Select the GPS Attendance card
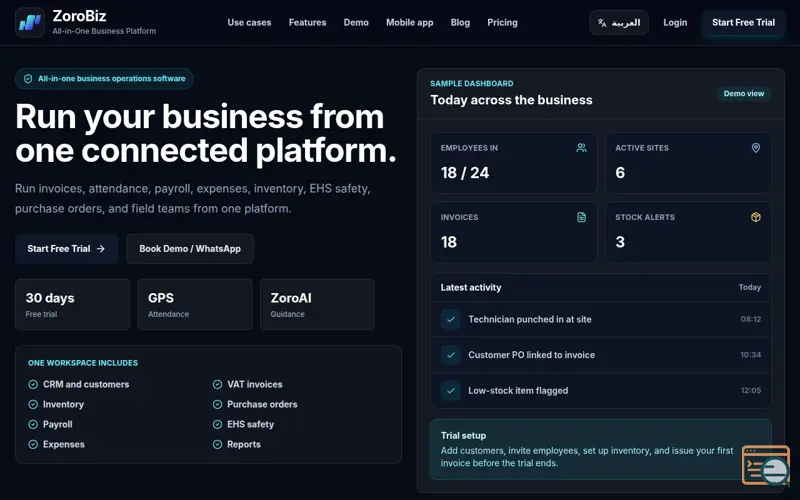 pos(195,304)
